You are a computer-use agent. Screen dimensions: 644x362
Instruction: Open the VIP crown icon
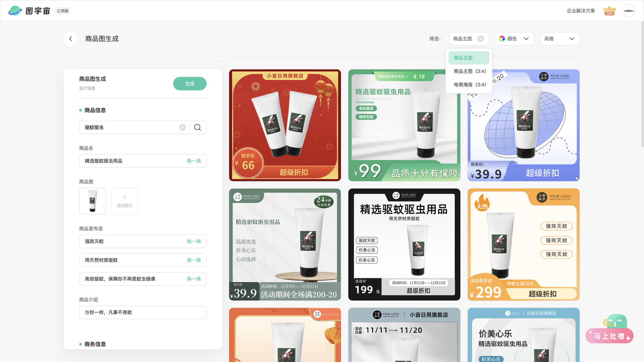click(x=609, y=11)
